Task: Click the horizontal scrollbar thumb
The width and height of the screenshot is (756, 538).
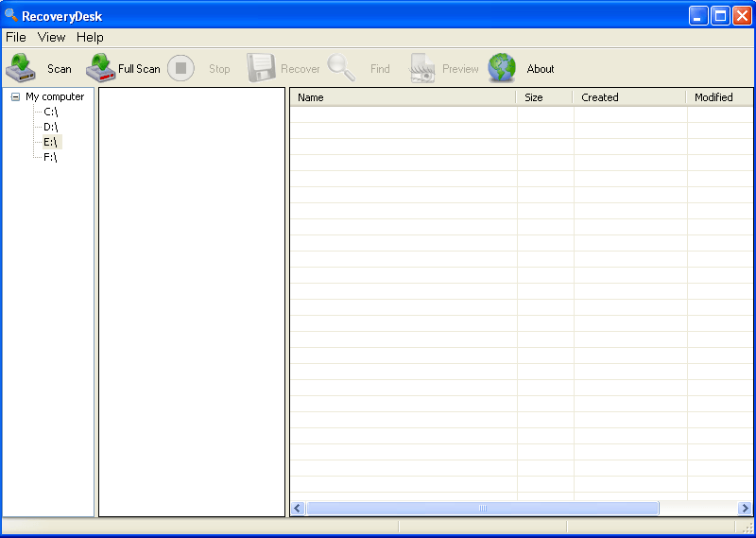Action: pos(483,508)
